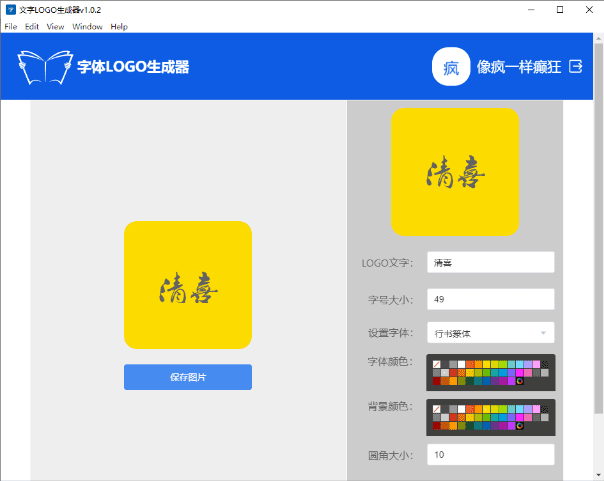Pick the white swatch in font color palette
Image resolution: width=604 pixels, height=481 pixels.
tap(461, 364)
